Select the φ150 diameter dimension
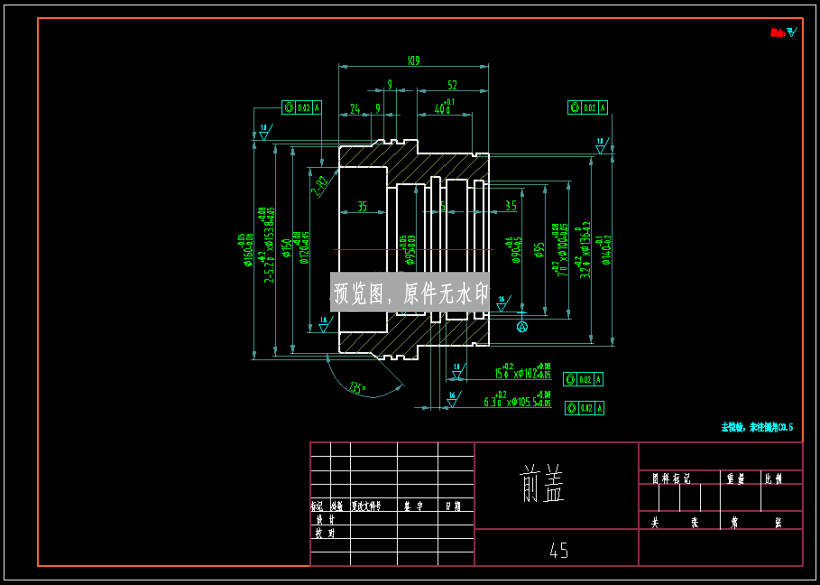 (287, 249)
